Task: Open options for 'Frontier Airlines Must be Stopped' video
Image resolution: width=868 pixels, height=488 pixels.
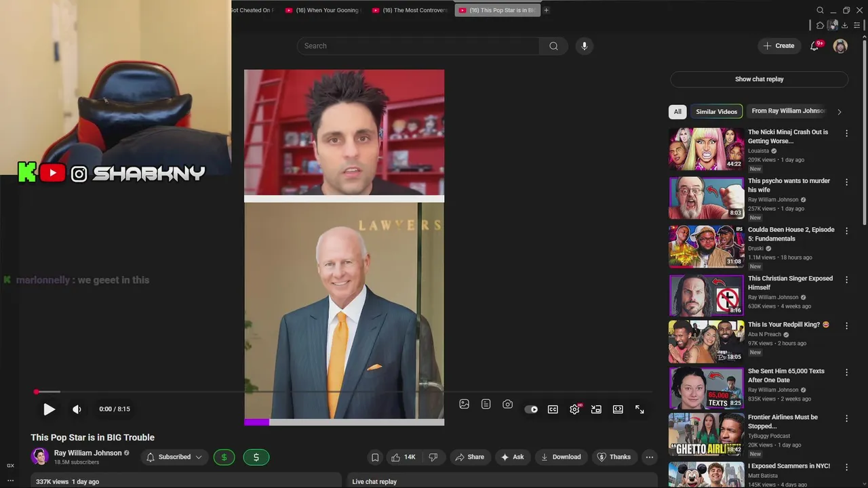Action: (x=846, y=419)
